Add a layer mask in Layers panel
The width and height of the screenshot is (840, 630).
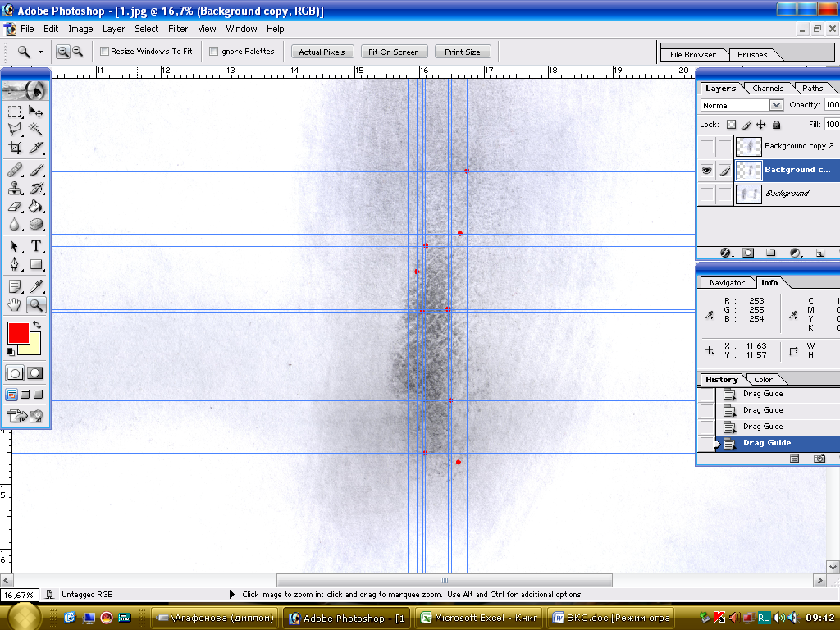click(748, 253)
